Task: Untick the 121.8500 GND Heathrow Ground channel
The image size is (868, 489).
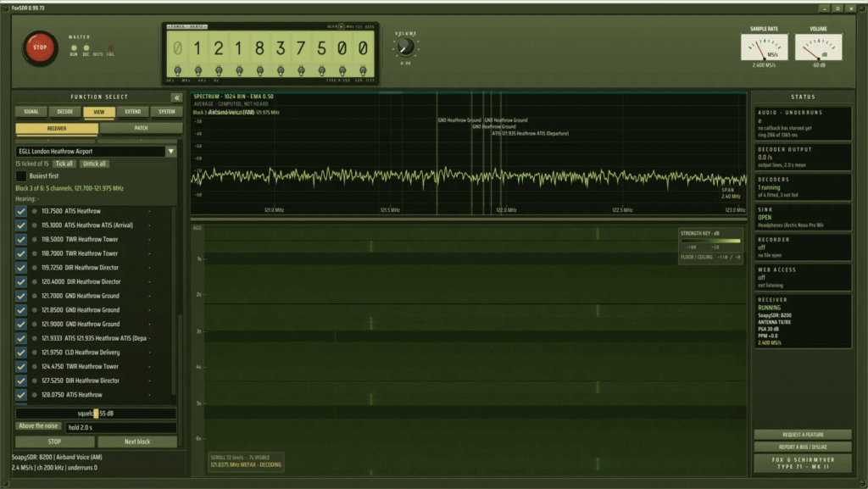Action: coord(21,310)
